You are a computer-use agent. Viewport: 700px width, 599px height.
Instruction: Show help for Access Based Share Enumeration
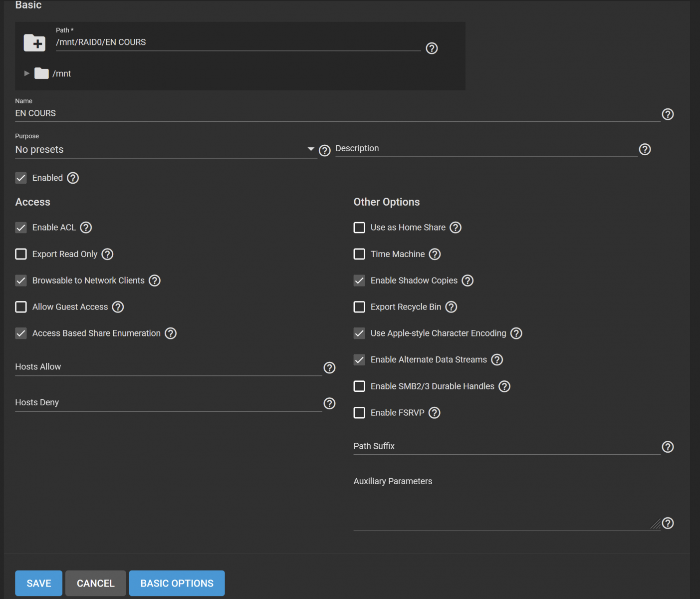(x=171, y=333)
